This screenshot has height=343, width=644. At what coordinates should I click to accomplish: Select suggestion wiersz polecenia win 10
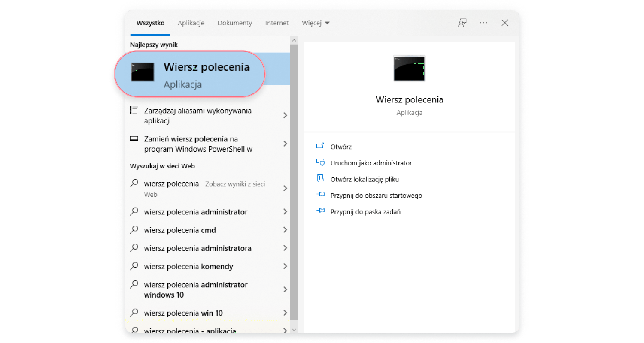point(208,313)
